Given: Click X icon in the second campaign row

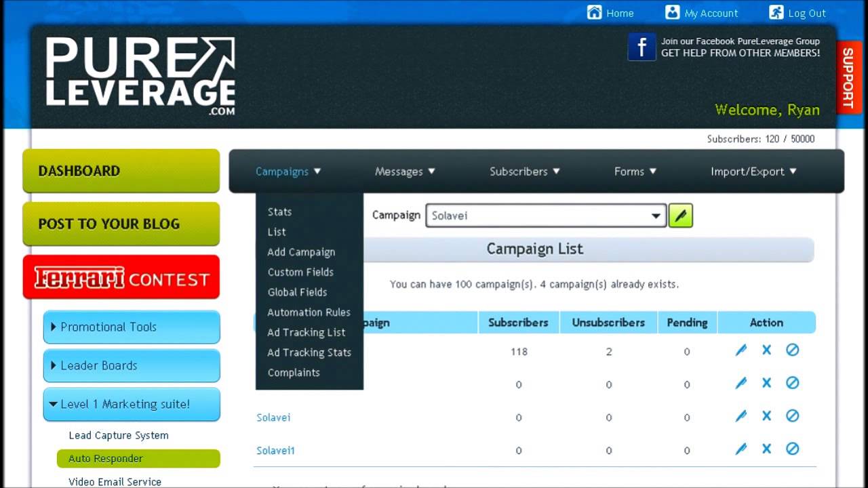Looking at the screenshot, I should tap(766, 384).
